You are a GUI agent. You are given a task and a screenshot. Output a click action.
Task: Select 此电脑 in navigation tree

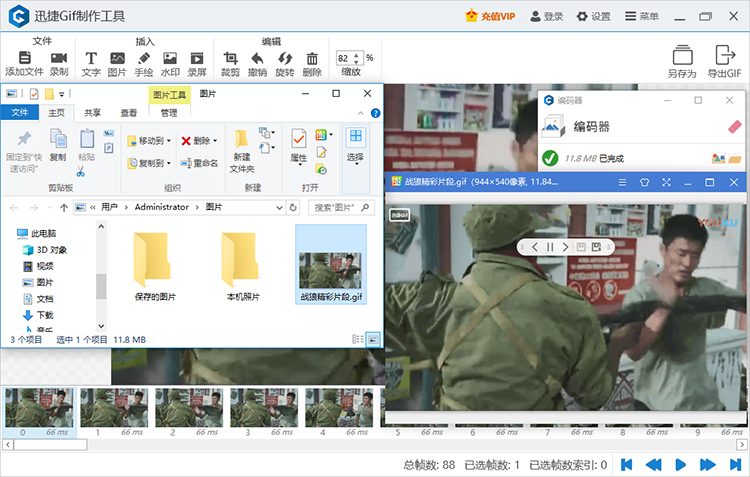click(x=37, y=233)
